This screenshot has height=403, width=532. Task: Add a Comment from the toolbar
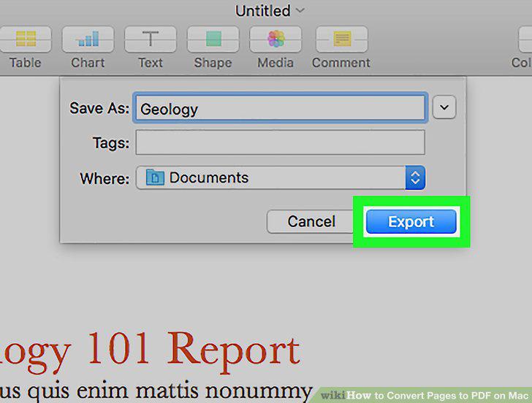coord(342,39)
